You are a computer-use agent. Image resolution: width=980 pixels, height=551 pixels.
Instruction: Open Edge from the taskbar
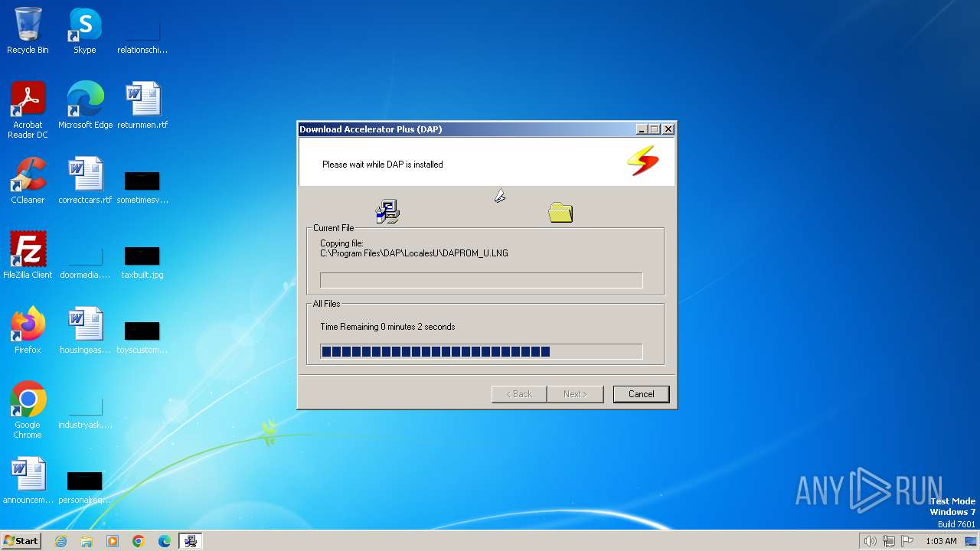(165, 541)
